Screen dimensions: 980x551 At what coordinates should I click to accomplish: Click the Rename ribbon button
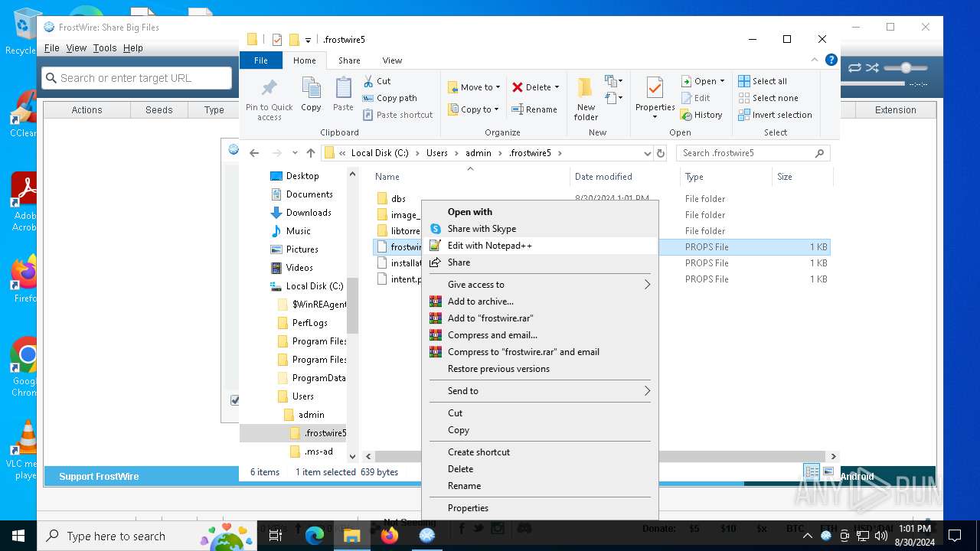[x=534, y=109]
